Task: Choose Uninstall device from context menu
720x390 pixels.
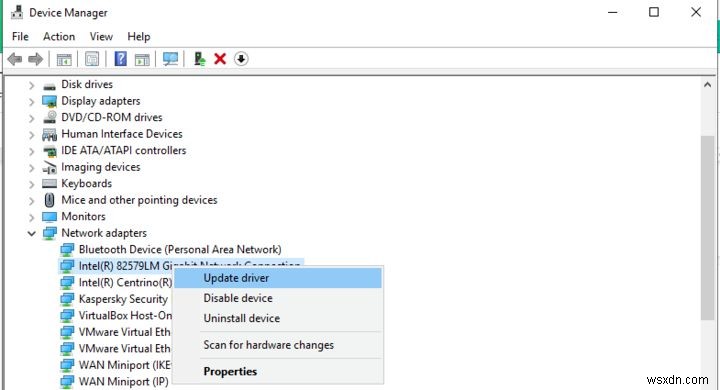Action: tap(277, 318)
